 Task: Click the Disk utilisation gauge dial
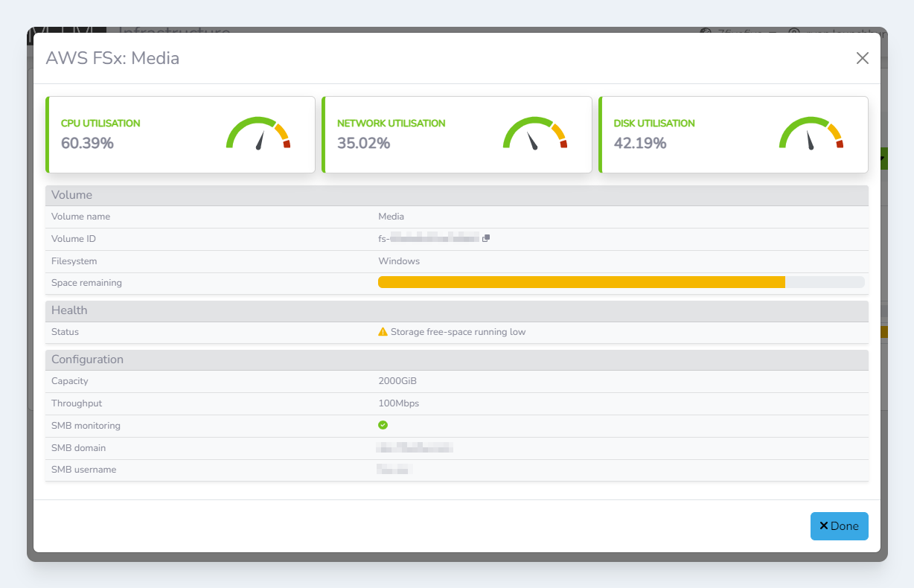point(811,134)
